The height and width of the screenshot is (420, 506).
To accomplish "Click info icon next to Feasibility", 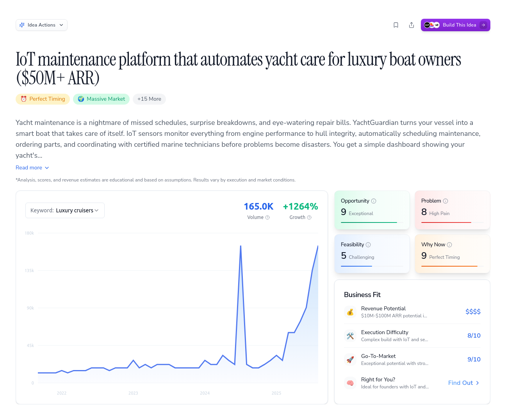I will [x=368, y=245].
